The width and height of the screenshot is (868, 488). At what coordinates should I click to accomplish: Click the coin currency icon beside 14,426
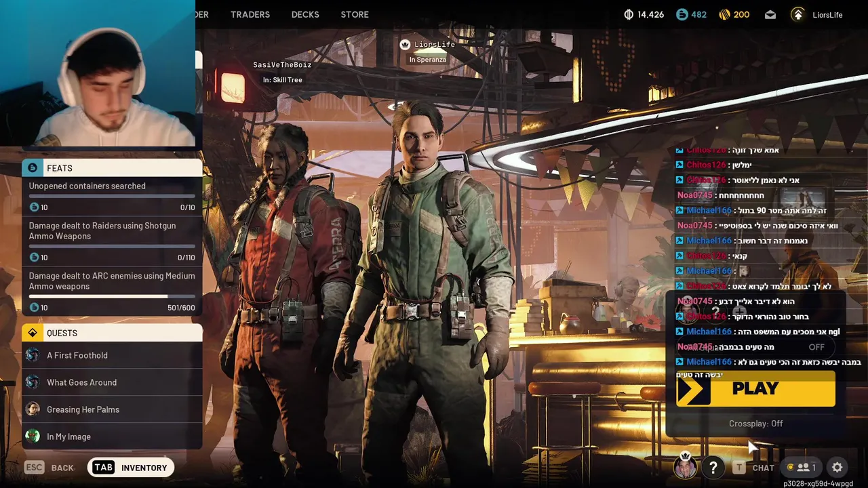tap(629, 14)
